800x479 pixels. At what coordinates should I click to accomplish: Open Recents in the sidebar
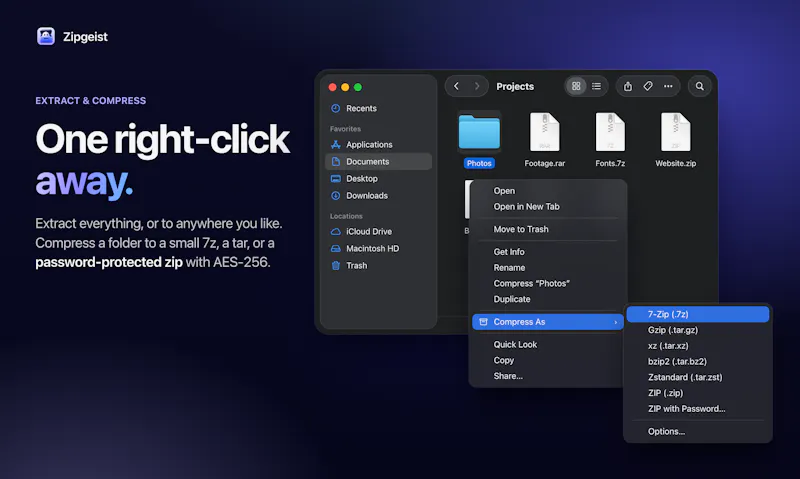378,108
